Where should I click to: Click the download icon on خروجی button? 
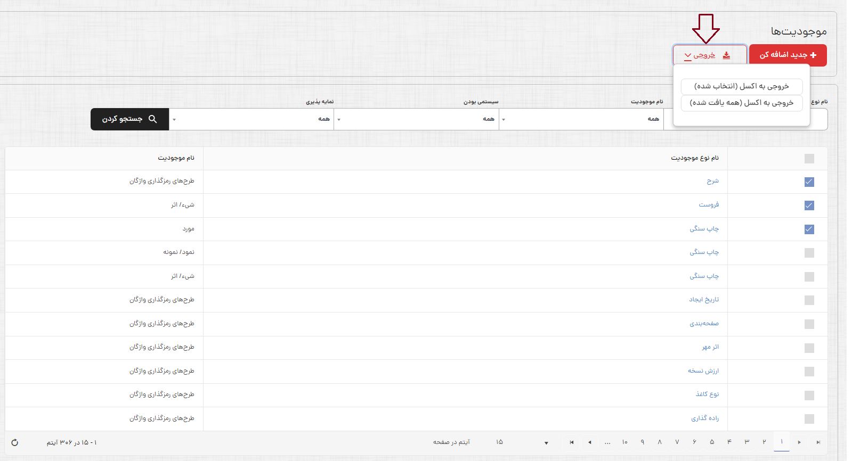click(726, 55)
